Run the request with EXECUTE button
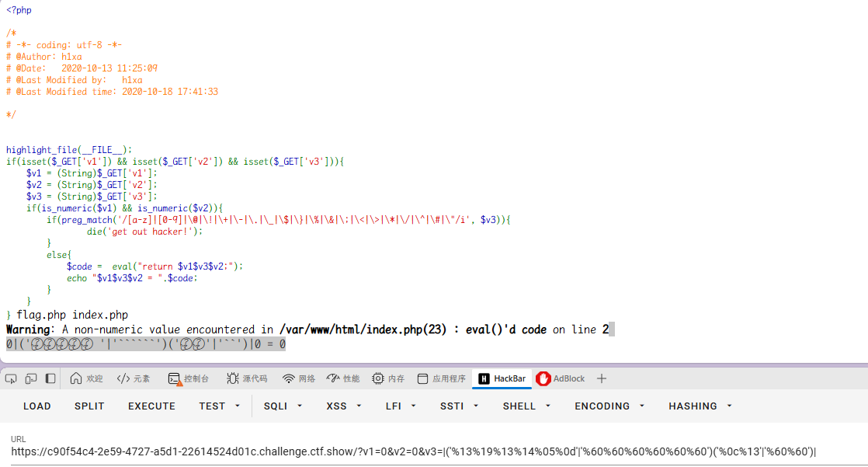This screenshot has height=467, width=868. [x=151, y=406]
